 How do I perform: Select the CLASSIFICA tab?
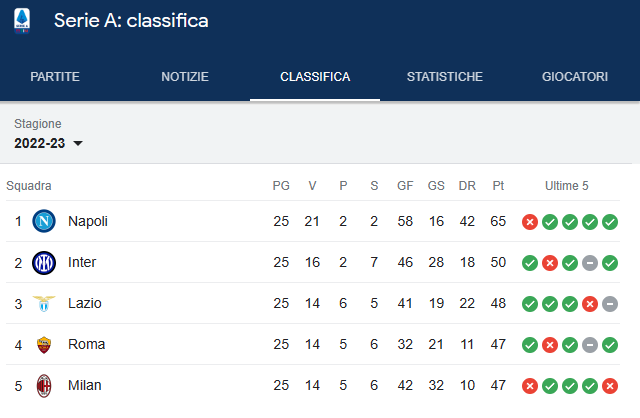(315, 77)
